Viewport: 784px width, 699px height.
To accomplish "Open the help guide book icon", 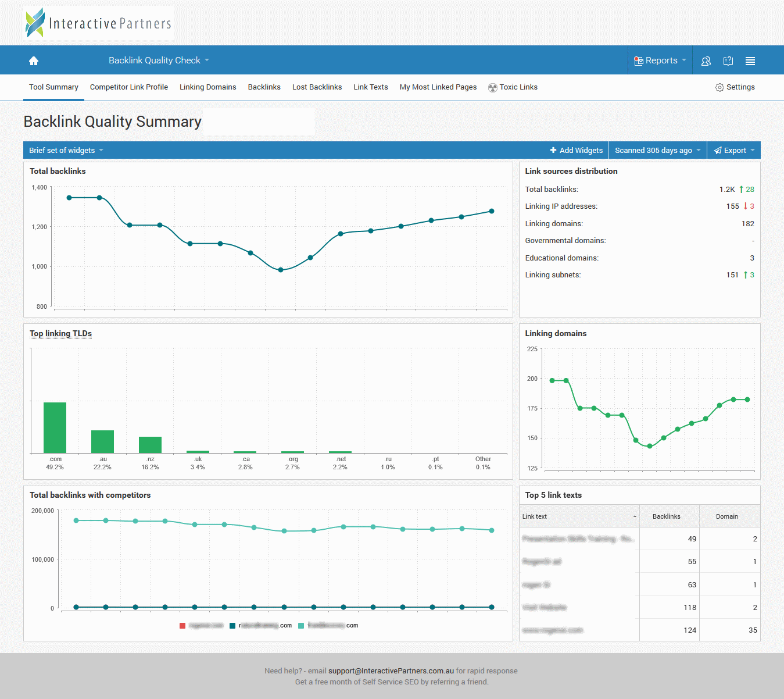I will pos(728,61).
